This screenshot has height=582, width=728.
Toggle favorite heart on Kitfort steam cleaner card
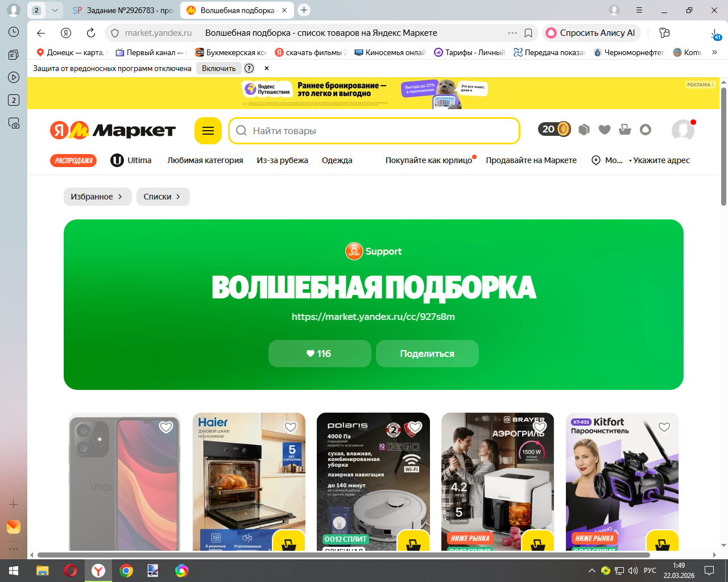[x=664, y=427]
